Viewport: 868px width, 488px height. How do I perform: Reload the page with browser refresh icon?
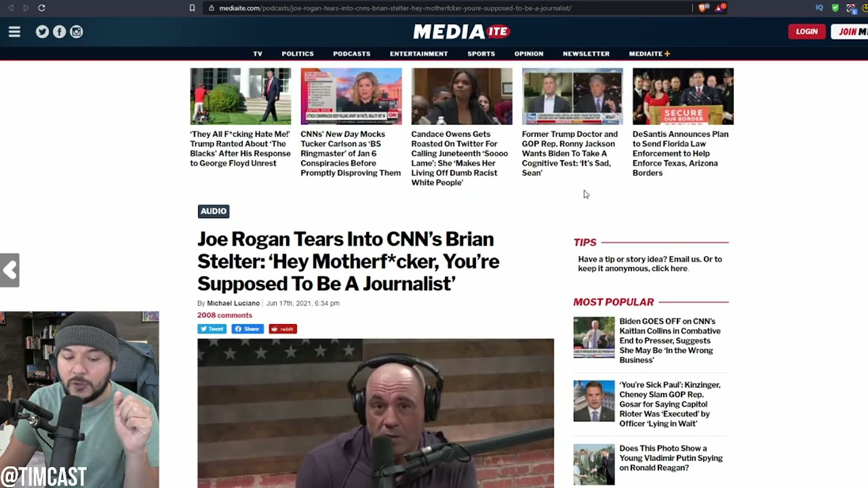pyautogui.click(x=41, y=8)
